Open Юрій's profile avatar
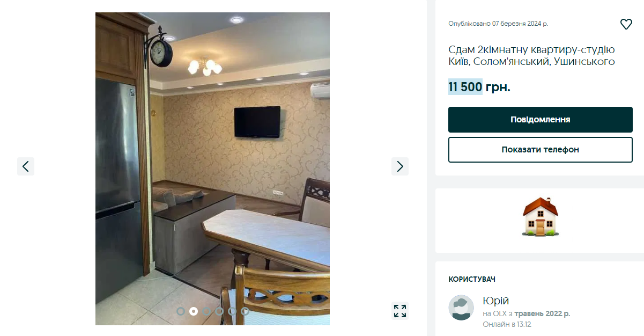This screenshot has height=336, width=644. click(461, 308)
